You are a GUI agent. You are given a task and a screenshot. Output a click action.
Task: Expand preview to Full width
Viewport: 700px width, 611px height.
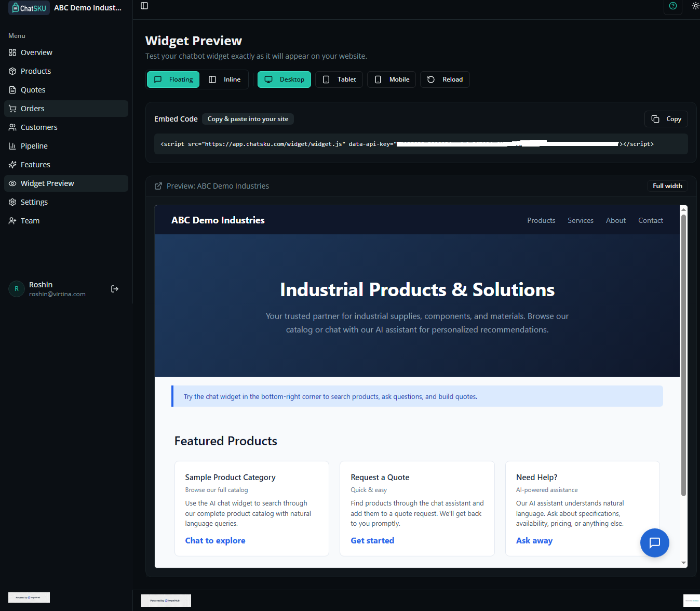click(x=667, y=185)
